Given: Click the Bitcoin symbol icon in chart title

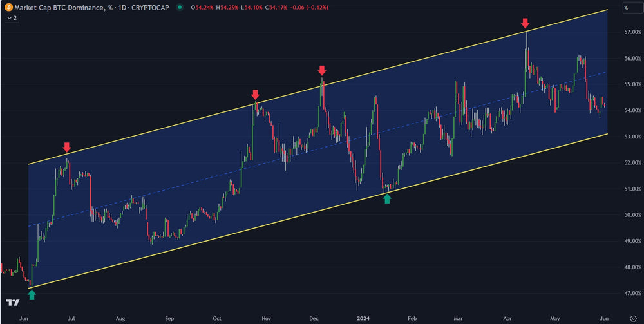Looking at the screenshot, I should point(8,8).
